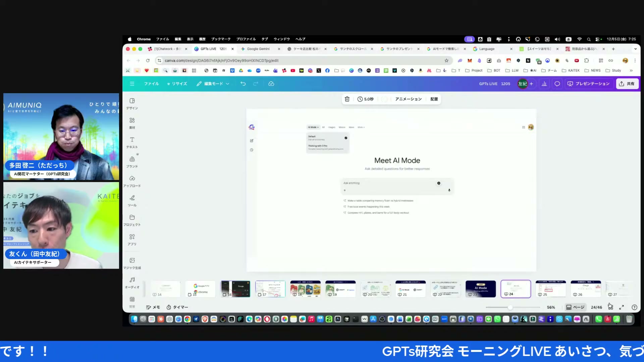Viewport: 644px width, 362px height.
Task: Open the アニメーション animation options
Action: click(408, 99)
